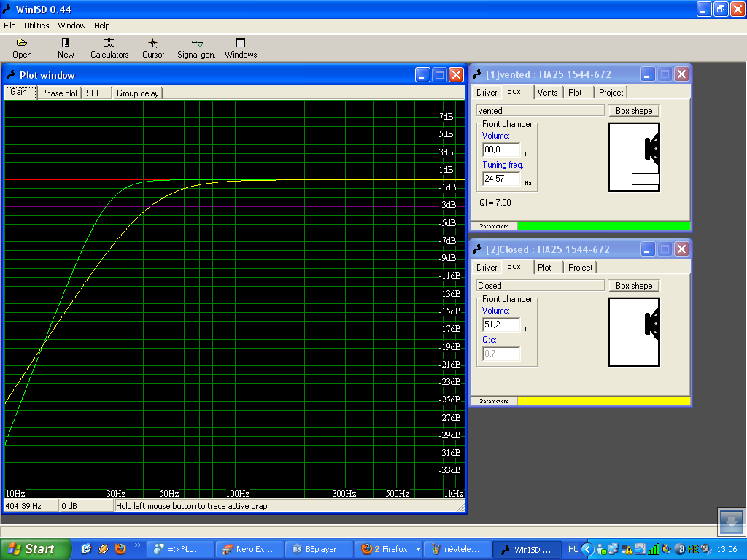Viewport: 747px width, 560px height.
Task: Switch to the Phase plot tab
Action: (59, 93)
